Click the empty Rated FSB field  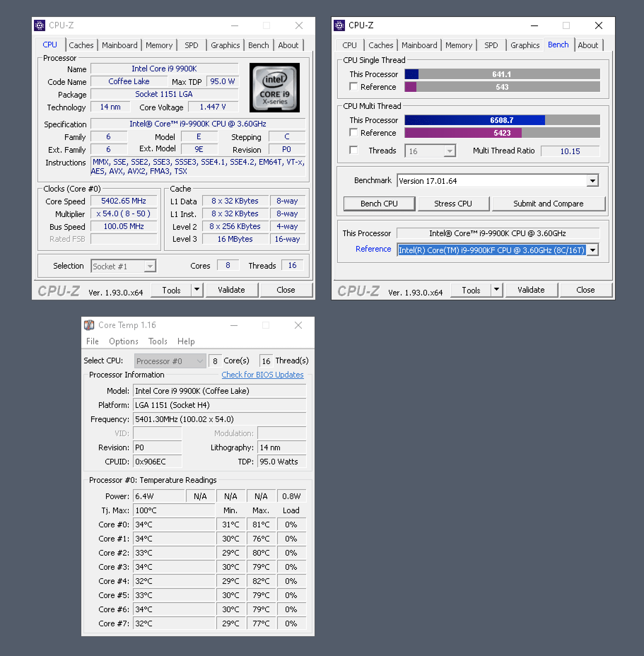tap(124, 239)
